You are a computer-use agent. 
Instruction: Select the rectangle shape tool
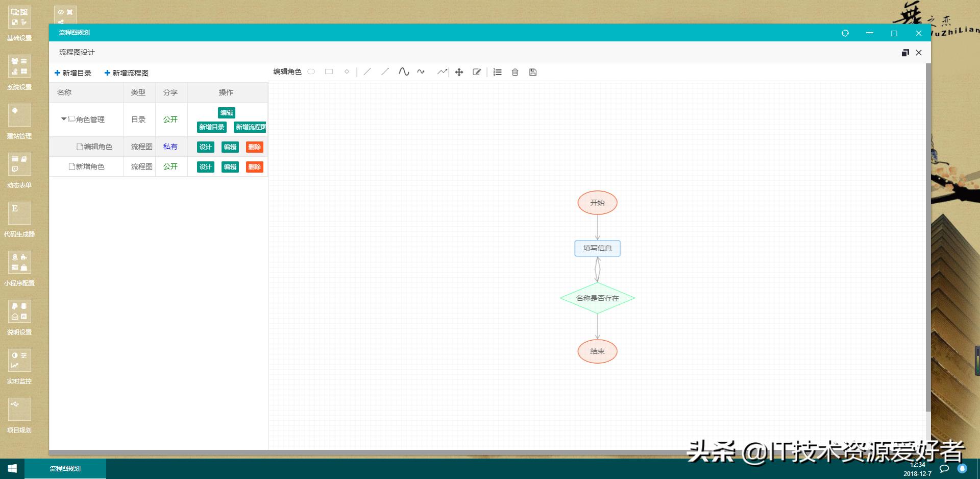pos(329,72)
